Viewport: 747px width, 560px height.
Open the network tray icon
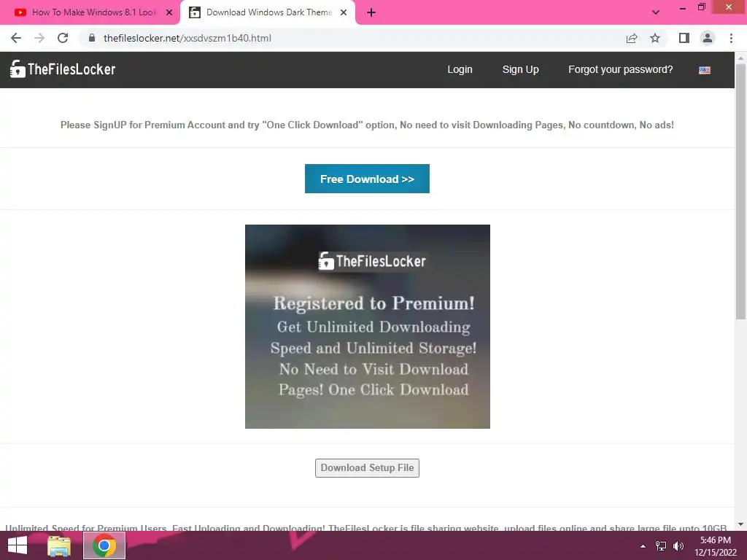pyautogui.click(x=661, y=546)
